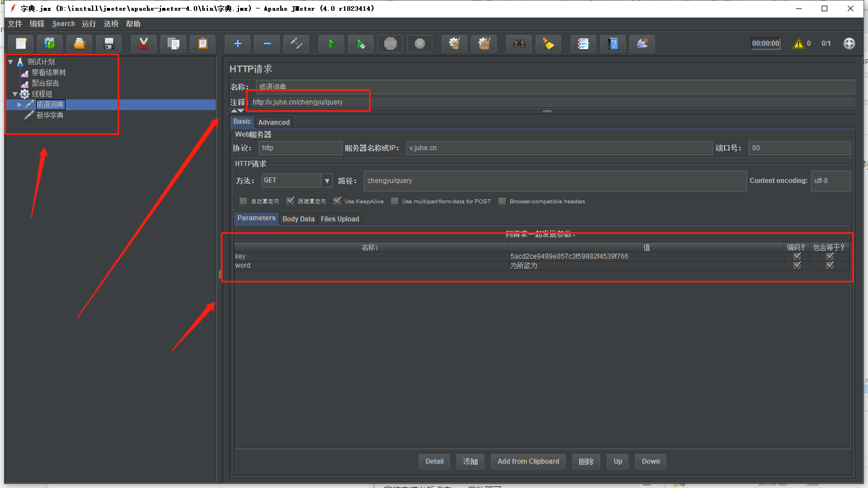Toggle the encode checkbox in word row

pyautogui.click(x=797, y=265)
